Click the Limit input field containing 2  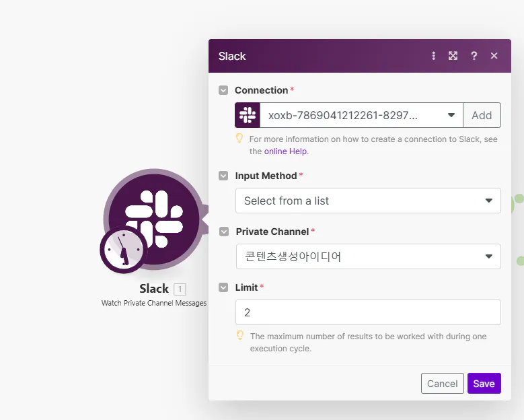[x=368, y=312]
